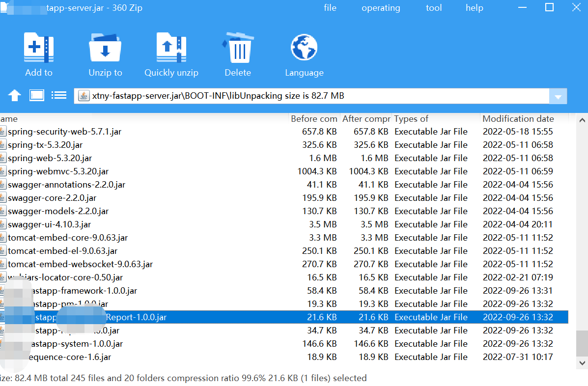Select spring-tx-5.3.20.jar row
The height and width of the screenshot is (386, 588).
pos(284,145)
